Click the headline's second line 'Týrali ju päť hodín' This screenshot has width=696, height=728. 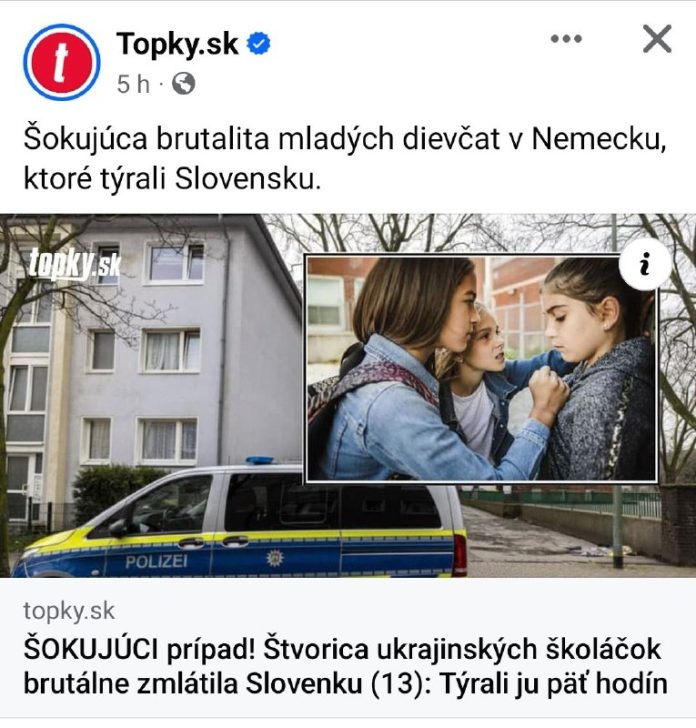(x=553, y=683)
